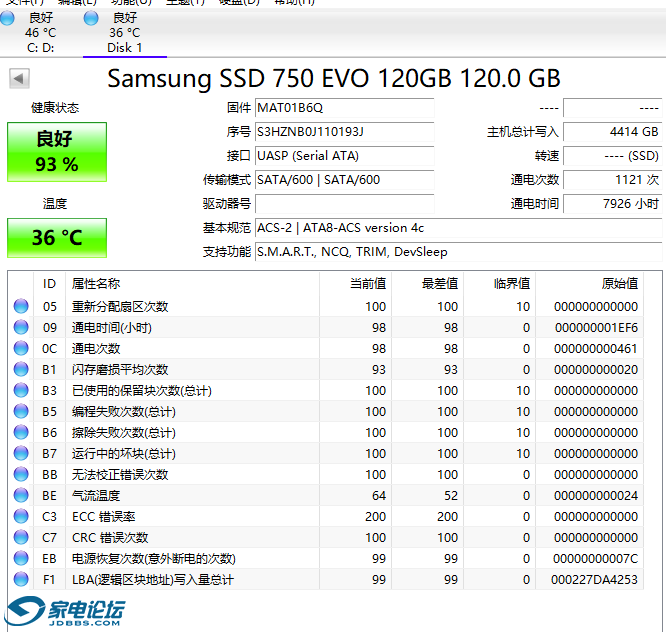Click the transfer mode field SATA/600

pos(344,180)
